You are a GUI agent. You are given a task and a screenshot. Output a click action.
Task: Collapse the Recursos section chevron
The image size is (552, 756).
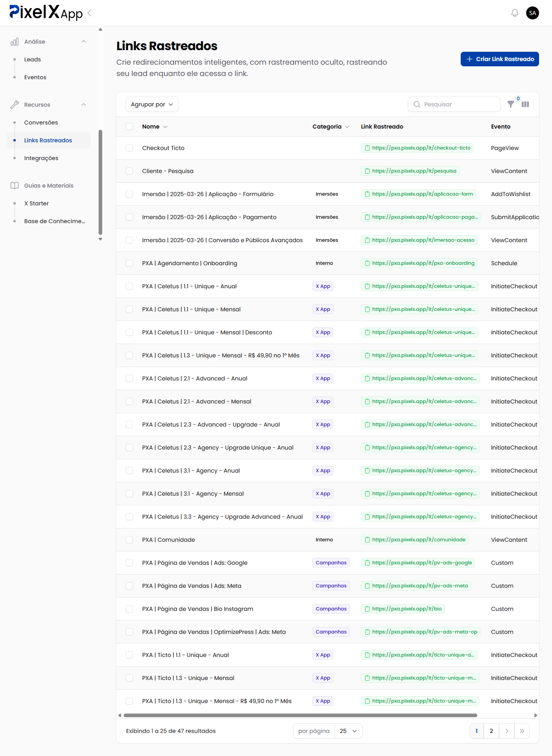(84, 105)
